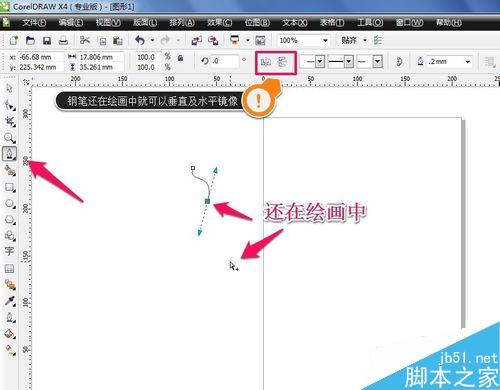Select the Interactive Blend tool

click(10, 285)
